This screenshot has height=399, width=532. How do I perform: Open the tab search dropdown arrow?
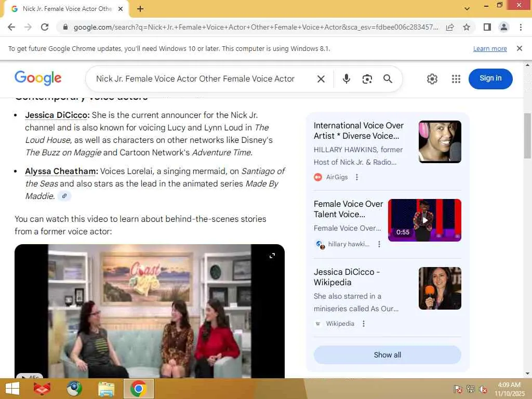(x=467, y=8)
